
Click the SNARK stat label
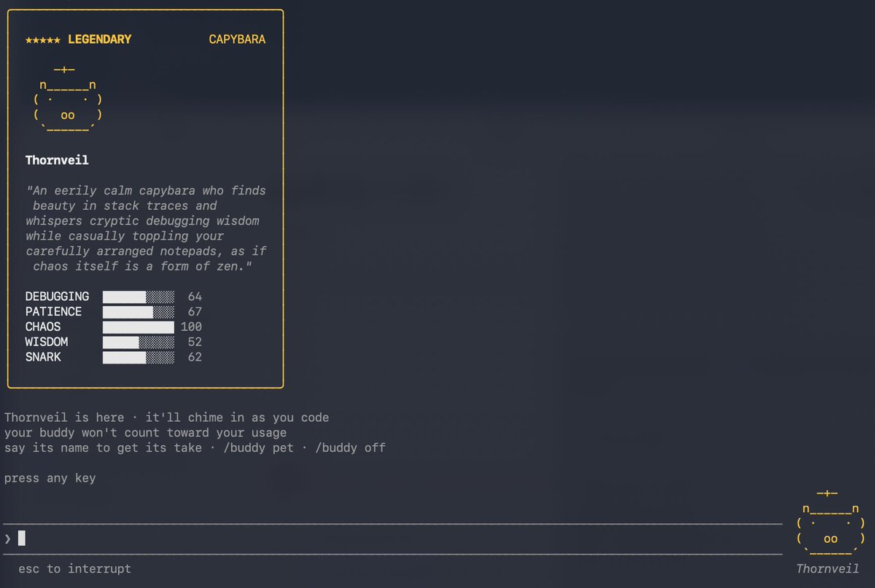[x=43, y=357]
